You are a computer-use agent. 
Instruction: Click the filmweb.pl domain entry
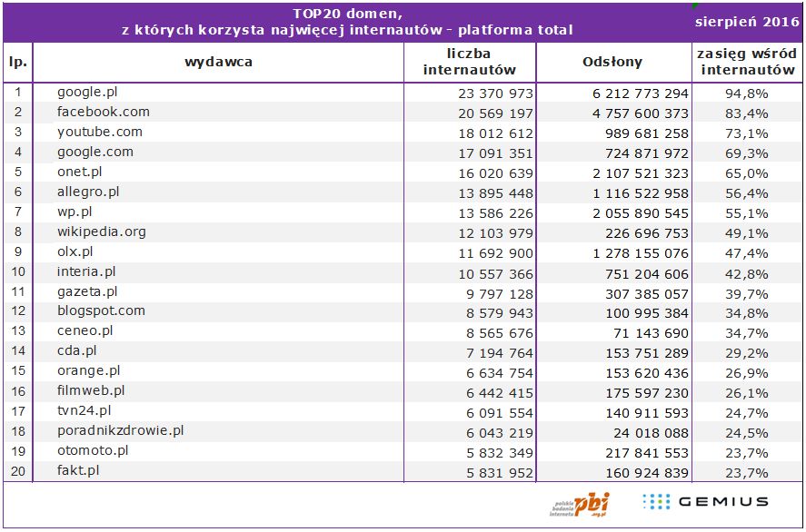91,391
